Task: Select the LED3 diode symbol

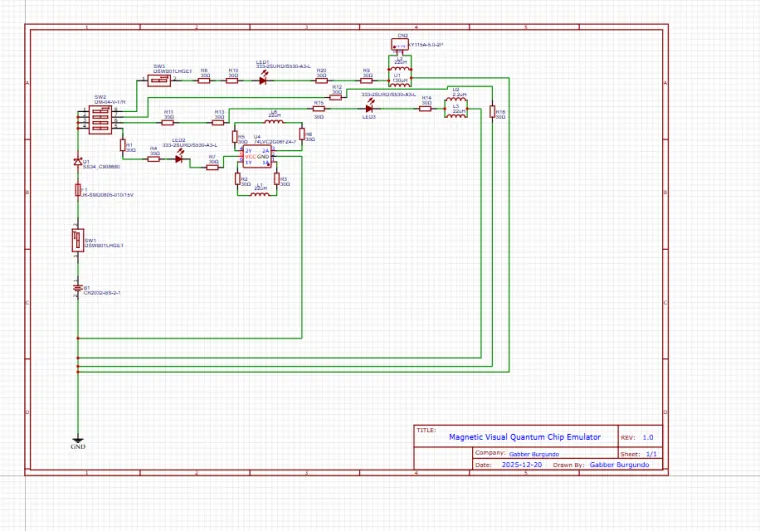Action: coord(368,107)
